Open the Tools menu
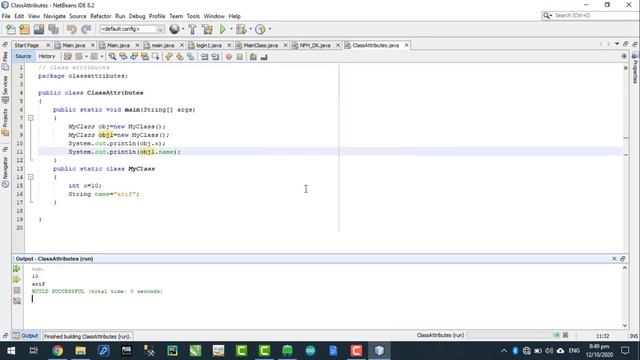This screenshot has height=360, width=640. click(x=193, y=16)
